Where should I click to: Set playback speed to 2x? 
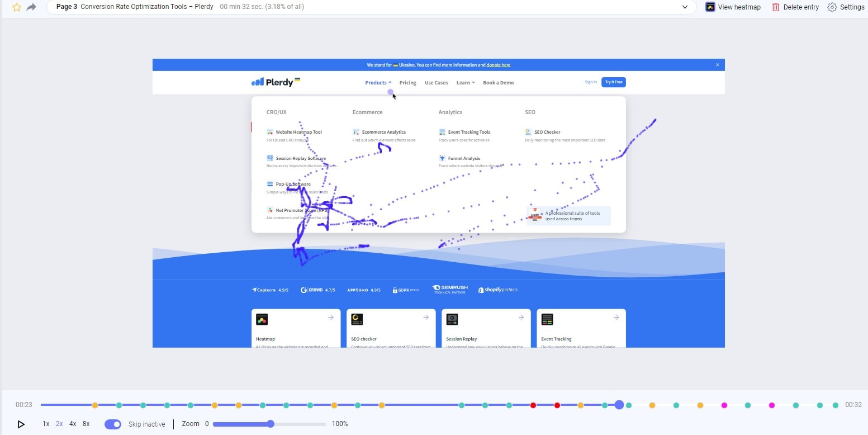(59, 424)
